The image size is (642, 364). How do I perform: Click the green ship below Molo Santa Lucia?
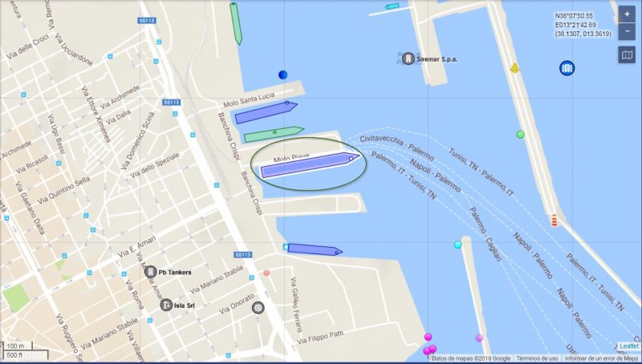pyautogui.click(x=274, y=134)
